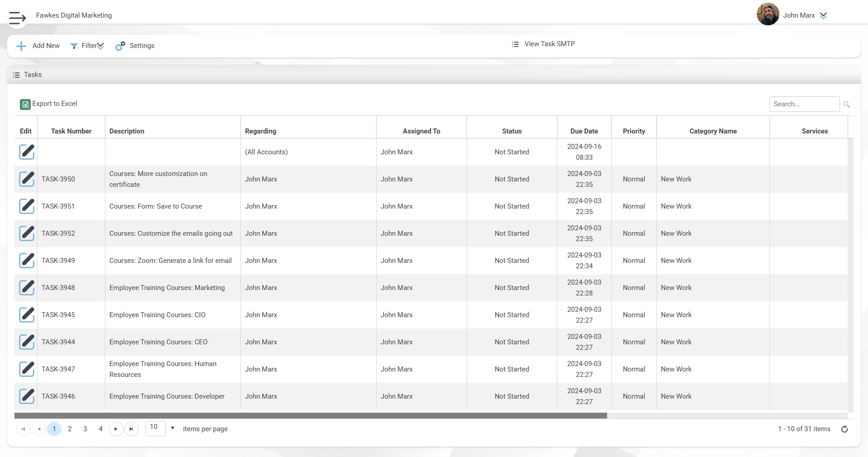The width and height of the screenshot is (868, 457).
Task: Sort by Priority column header
Action: tap(634, 131)
